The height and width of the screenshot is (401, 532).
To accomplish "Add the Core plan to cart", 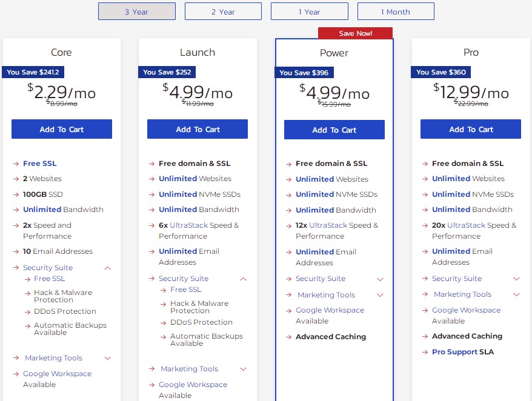I will (61, 129).
